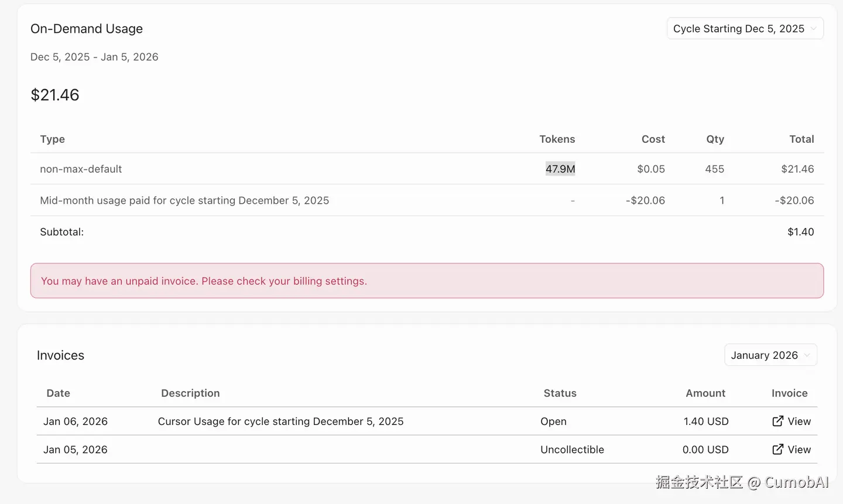Click the non-max-default usage row
843x504 pixels.
[81, 169]
